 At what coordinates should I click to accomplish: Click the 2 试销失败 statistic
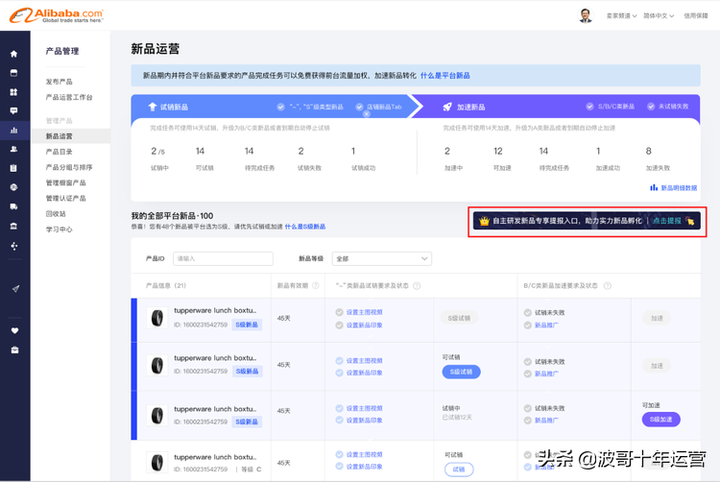coord(309,158)
